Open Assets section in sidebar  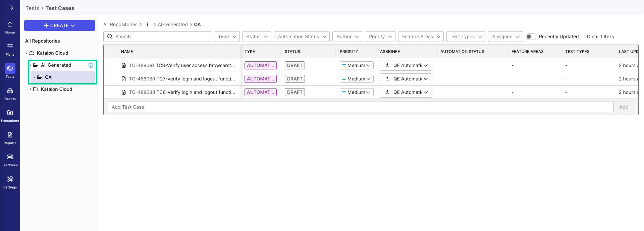[10, 94]
